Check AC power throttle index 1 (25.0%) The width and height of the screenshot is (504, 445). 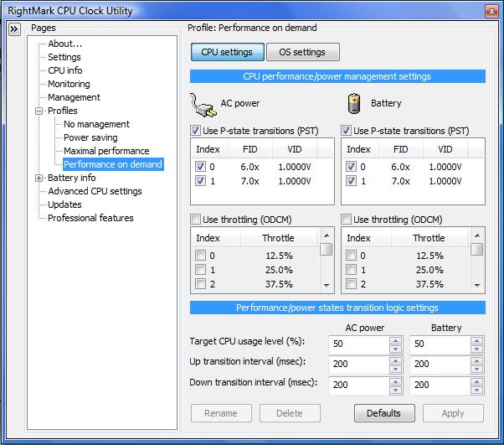(x=200, y=270)
